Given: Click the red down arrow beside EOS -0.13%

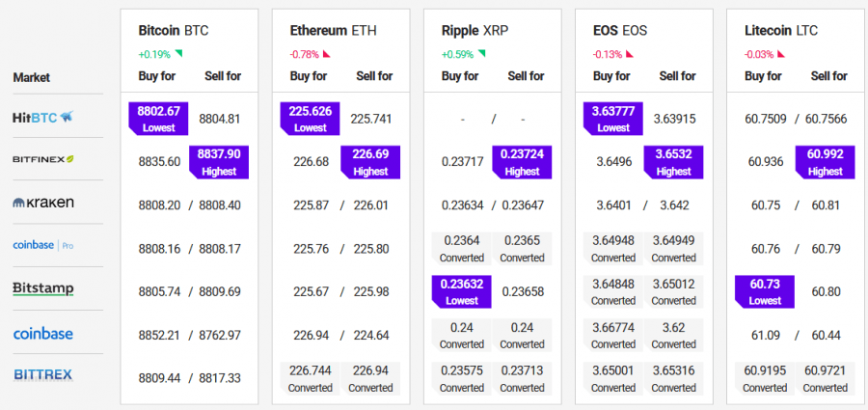Looking at the screenshot, I should pos(630,54).
